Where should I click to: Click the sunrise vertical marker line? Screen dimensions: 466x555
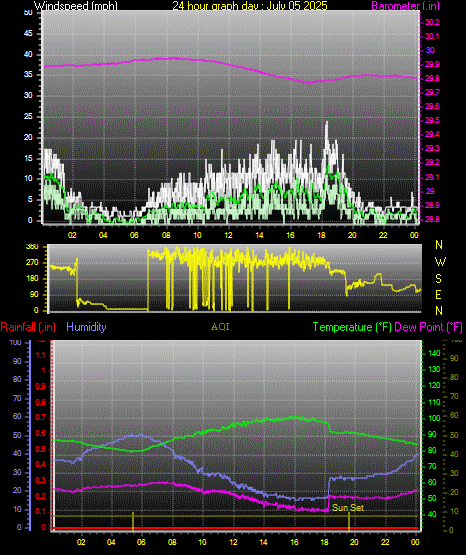pos(133,522)
